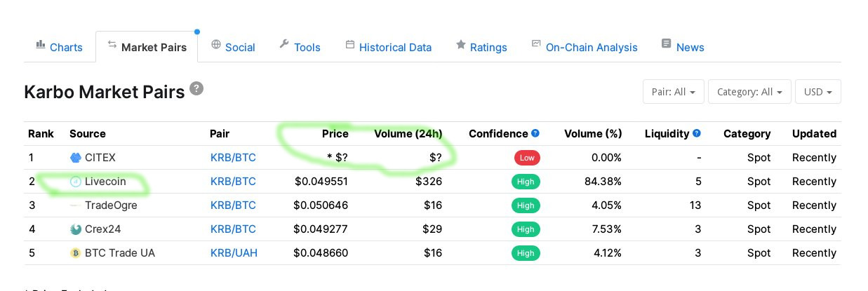Open the Livecoin KRB/BTC pair link
868x291 pixels.
[233, 182]
